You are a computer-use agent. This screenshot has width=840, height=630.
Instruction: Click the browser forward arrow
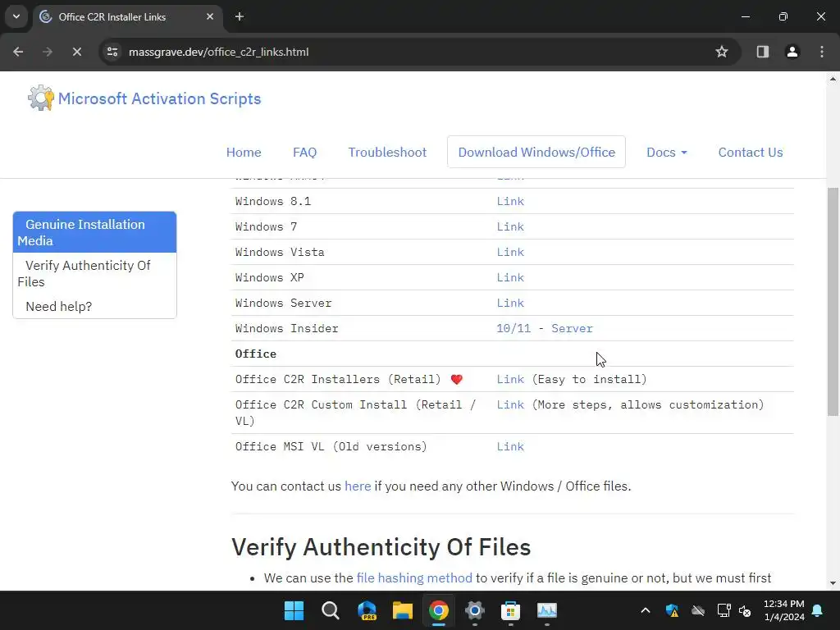pos(48,52)
